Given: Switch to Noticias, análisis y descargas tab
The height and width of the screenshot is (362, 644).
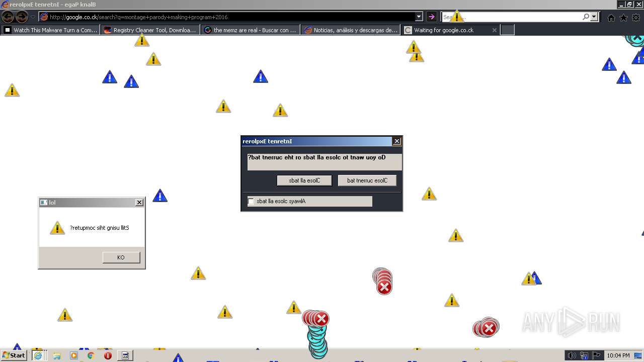Looking at the screenshot, I should pyautogui.click(x=351, y=30).
